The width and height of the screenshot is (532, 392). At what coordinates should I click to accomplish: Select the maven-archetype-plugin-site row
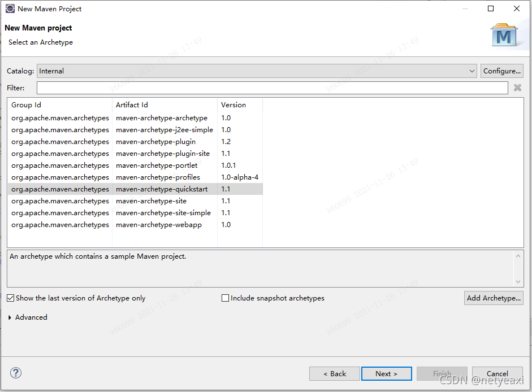(135, 154)
